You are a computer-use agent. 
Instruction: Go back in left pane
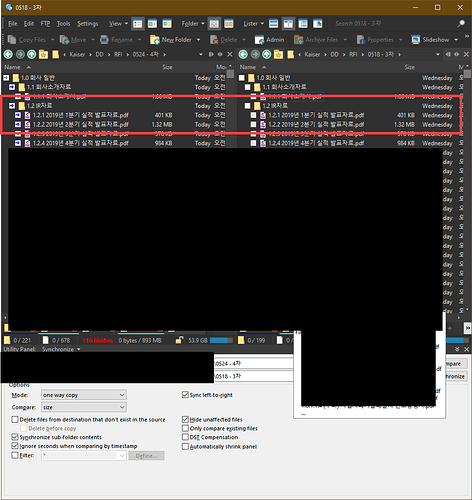(8, 54)
